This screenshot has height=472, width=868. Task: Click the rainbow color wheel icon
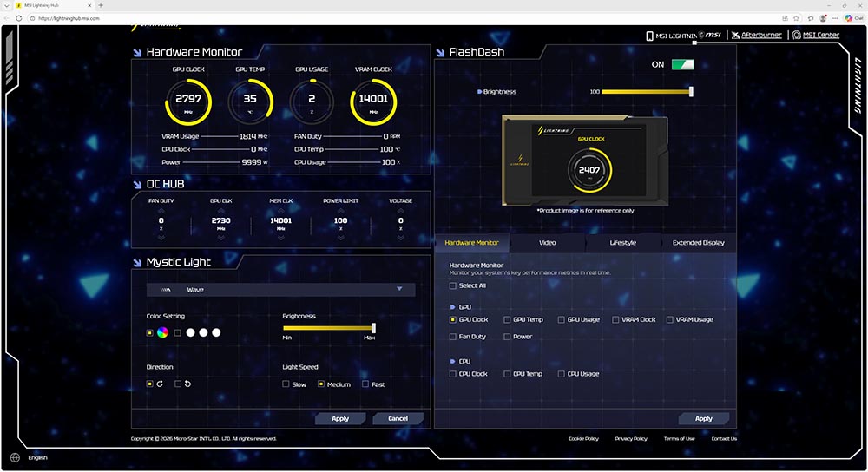click(162, 332)
